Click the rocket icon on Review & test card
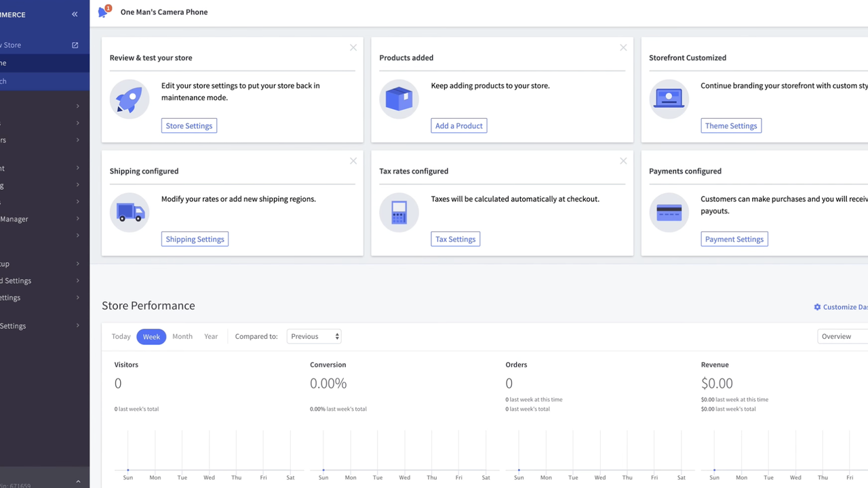The width and height of the screenshot is (868, 488). point(129,98)
